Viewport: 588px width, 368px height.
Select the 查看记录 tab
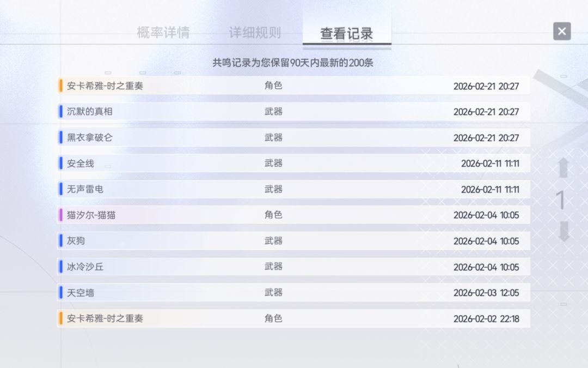pos(346,33)
